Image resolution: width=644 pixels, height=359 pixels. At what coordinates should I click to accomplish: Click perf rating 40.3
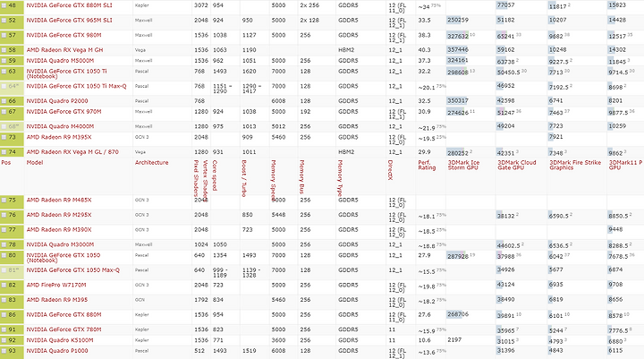tap(424, 50)
